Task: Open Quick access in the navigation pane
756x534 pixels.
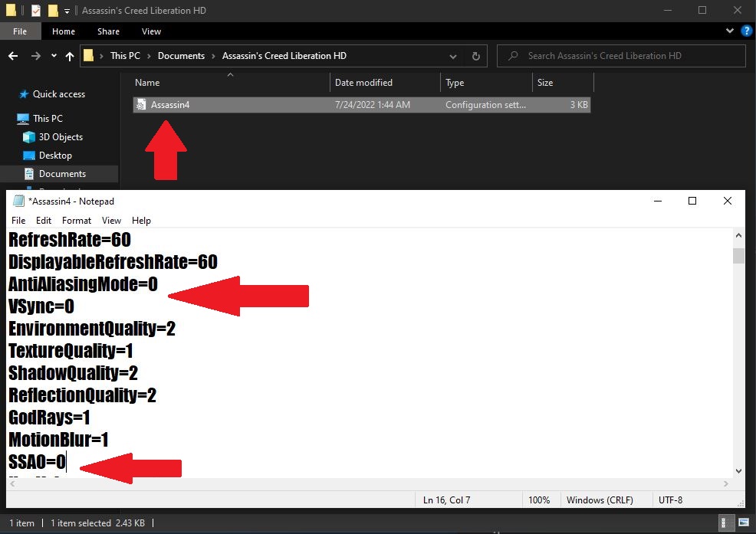Action: [59, 94]
